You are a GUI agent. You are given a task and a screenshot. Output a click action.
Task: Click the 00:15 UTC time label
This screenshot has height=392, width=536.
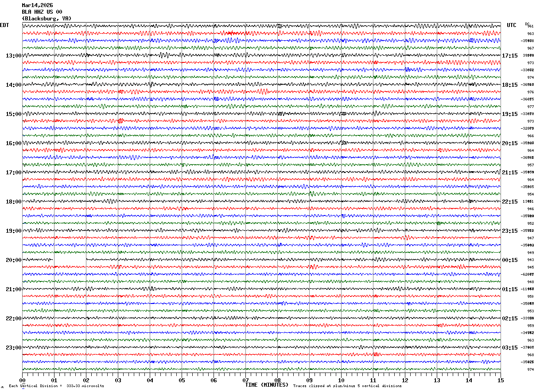(510, 260)
